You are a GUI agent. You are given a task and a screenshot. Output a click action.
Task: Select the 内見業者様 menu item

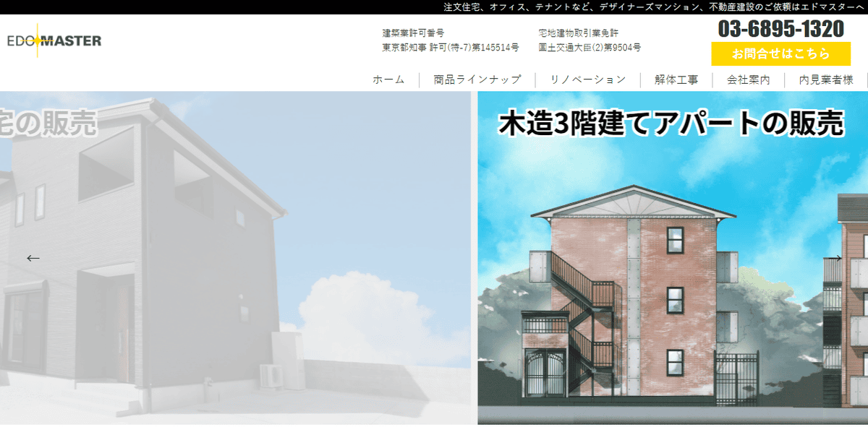828,80
